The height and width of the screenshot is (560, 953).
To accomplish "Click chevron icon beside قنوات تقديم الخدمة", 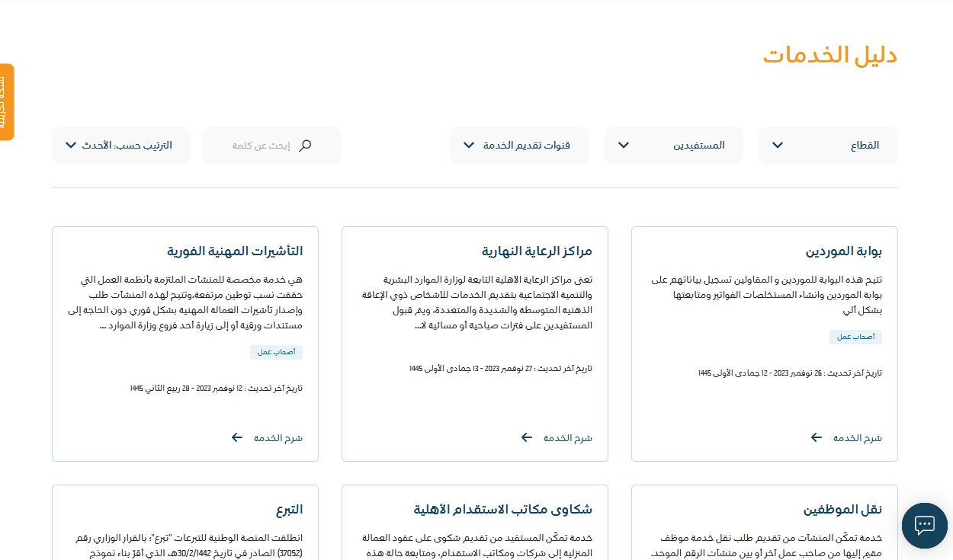I will click(469, 146).
